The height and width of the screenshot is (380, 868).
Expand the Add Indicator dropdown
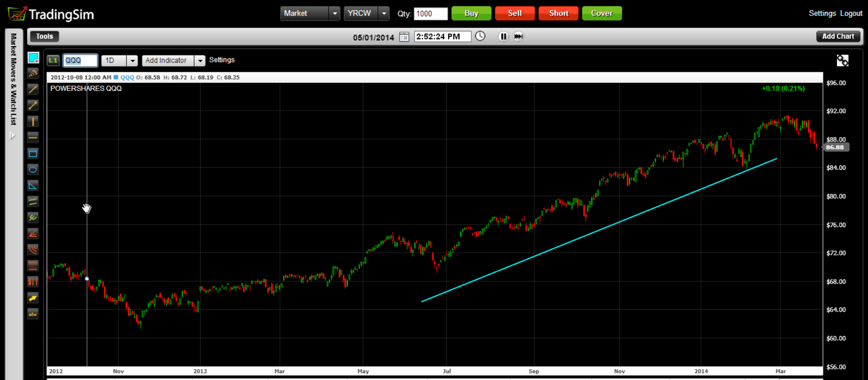pyautogui.click(x=200, y=60)
